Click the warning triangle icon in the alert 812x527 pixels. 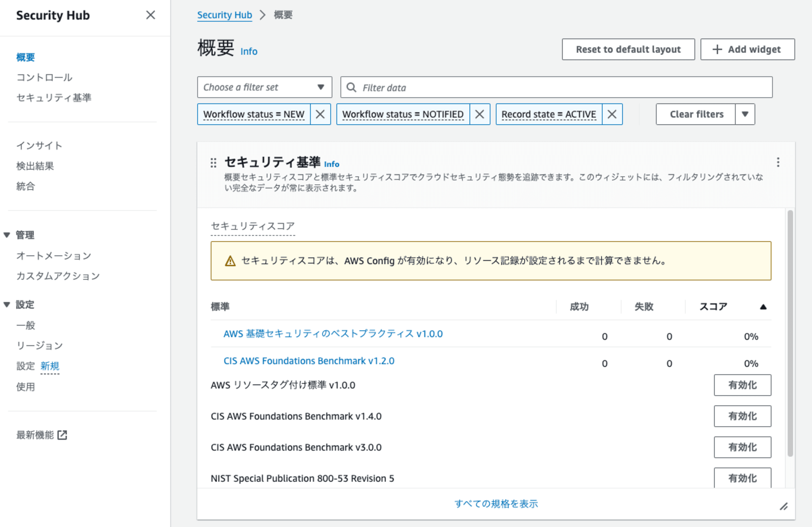[230, 261]
